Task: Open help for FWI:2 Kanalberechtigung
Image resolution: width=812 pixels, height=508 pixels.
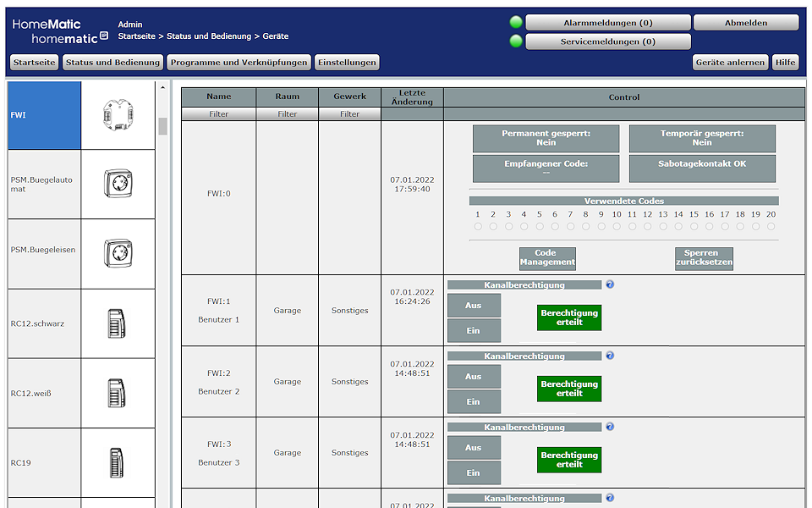Action: click(x=610, y=356)
